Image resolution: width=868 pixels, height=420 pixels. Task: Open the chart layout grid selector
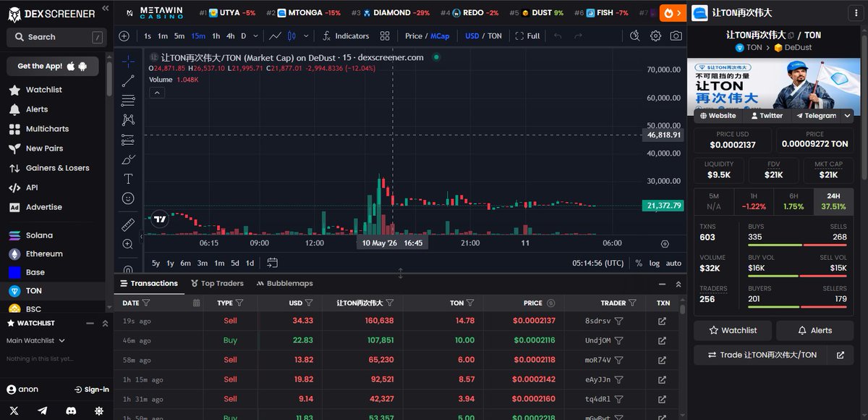click(x=385, y=35)
